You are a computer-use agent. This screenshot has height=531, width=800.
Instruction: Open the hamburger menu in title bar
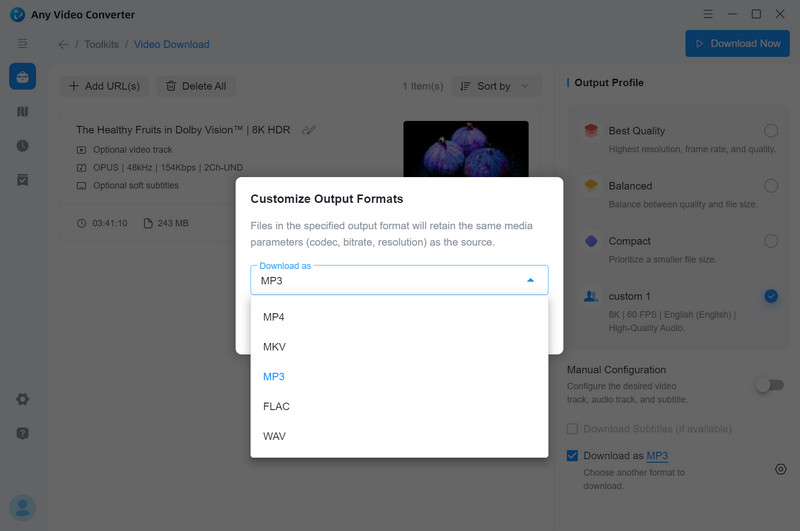click(x=708, y=14)
